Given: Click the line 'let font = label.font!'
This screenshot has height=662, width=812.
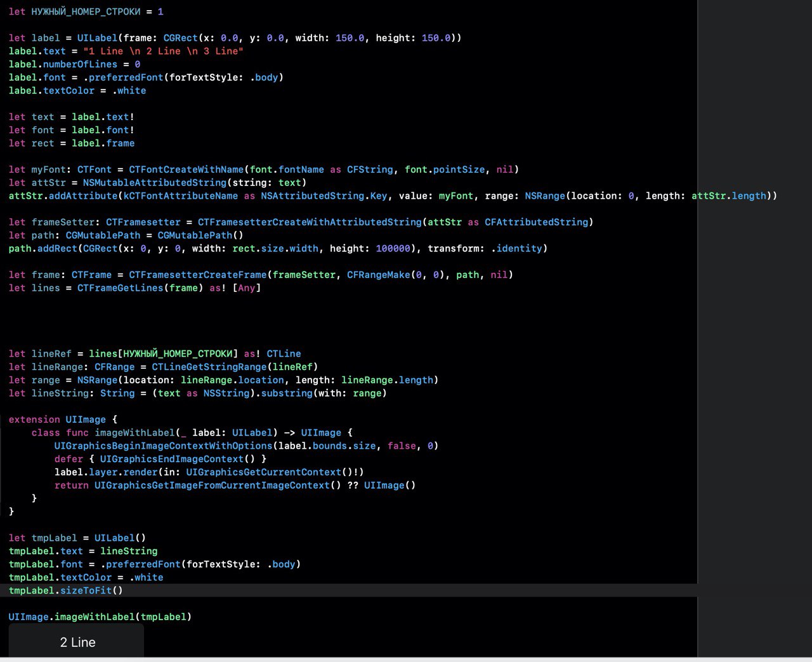Looking at the screenshot, I should 71,130.
